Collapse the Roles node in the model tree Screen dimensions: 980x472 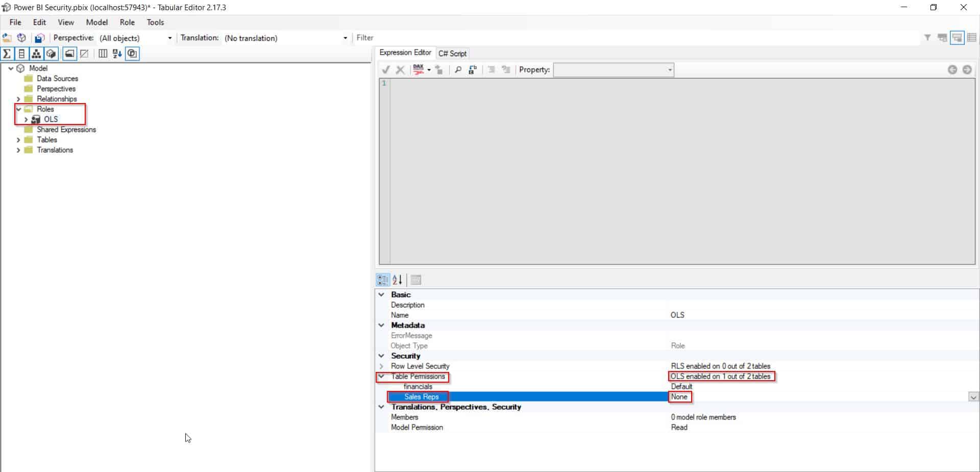coord(18,109)
